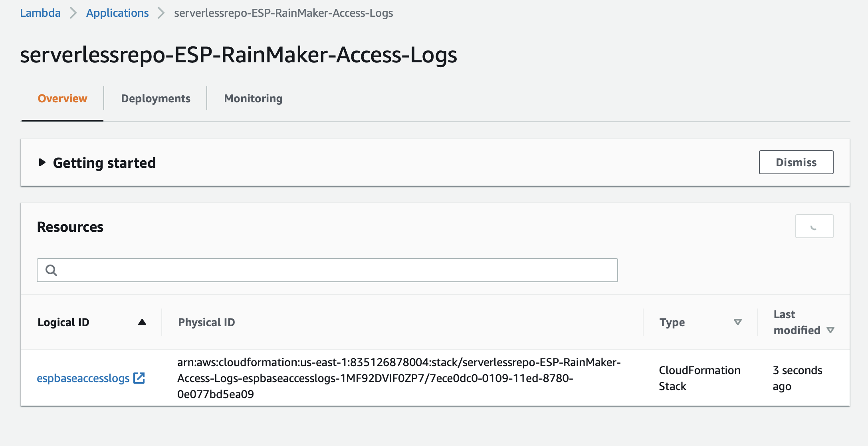The image size is (868, 446).
Task: Click the Resources refresh button
Action: point(814,226)
